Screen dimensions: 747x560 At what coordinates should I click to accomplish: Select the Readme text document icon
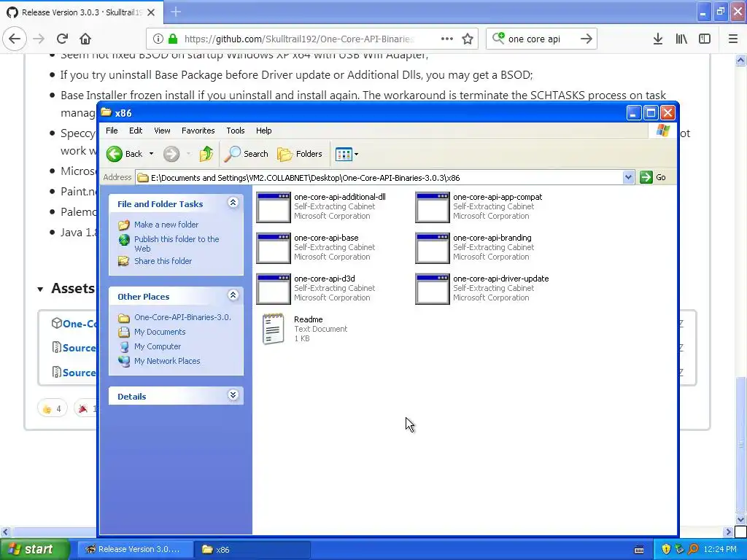tap(274, 329)
